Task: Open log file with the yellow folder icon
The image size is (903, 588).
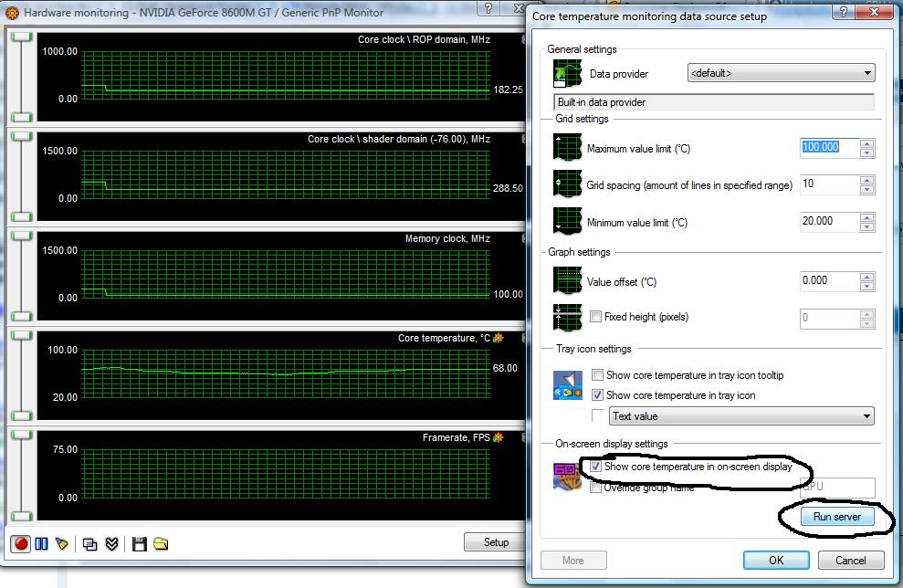Action: coord(161,543)
